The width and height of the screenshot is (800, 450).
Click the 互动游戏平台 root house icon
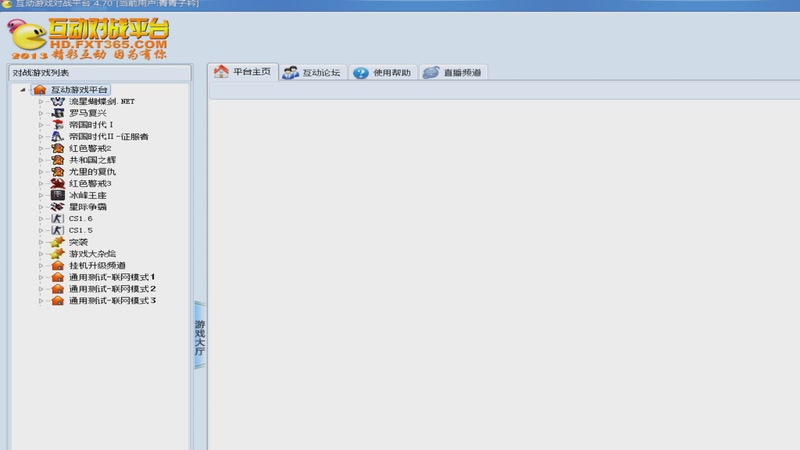click(x=40, y=90)
